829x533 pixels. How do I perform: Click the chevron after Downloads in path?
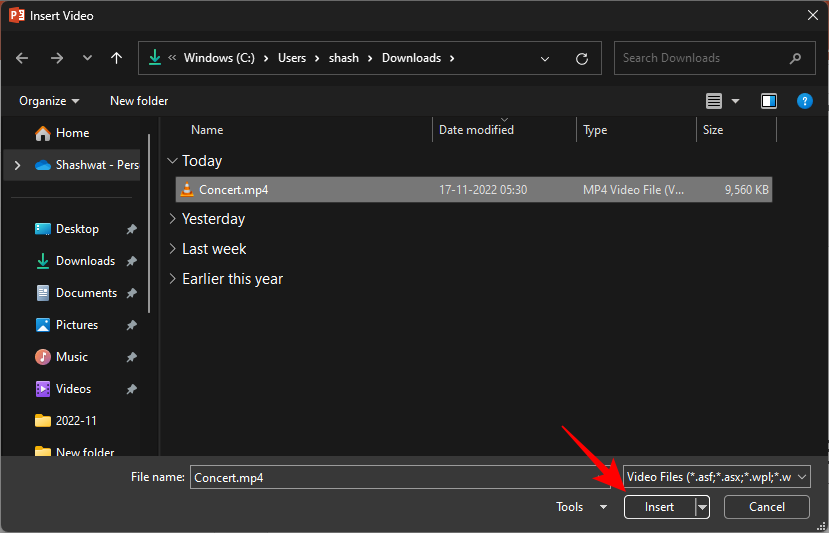coord(452,58)
